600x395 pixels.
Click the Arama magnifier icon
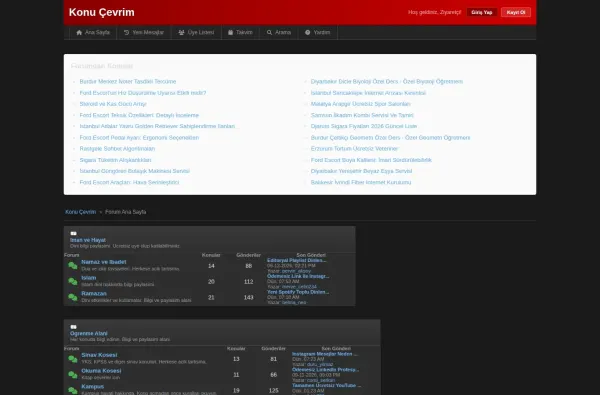pos(269,33)
